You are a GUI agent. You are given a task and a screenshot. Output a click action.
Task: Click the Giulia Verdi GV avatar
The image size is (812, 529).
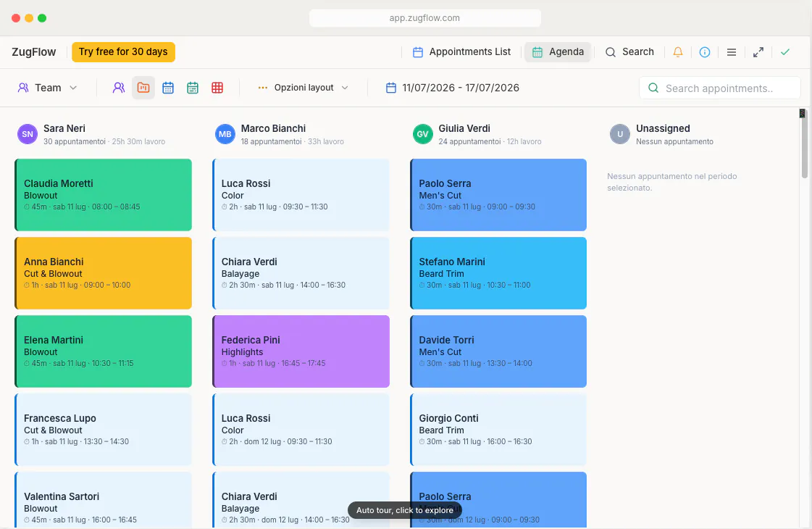pyautogui.click(x=422, y=134)
